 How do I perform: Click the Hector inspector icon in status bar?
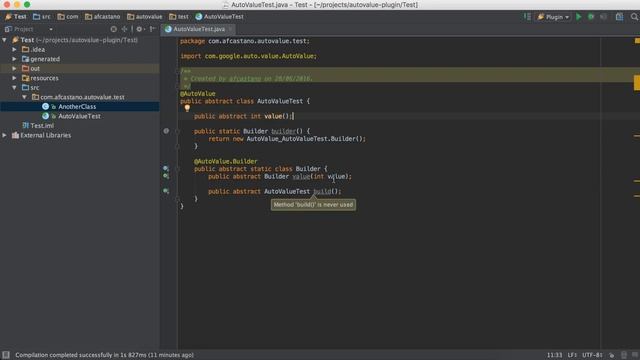click(624, 355)
